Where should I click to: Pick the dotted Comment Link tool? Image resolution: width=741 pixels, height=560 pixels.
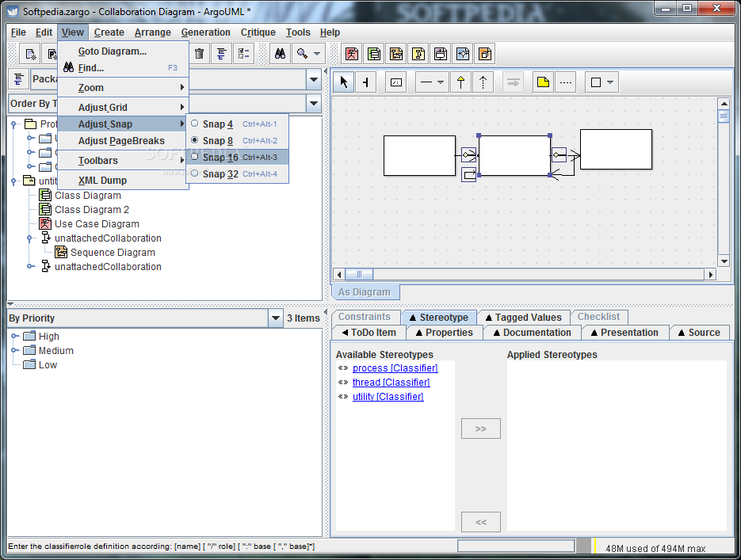(566, 82)
